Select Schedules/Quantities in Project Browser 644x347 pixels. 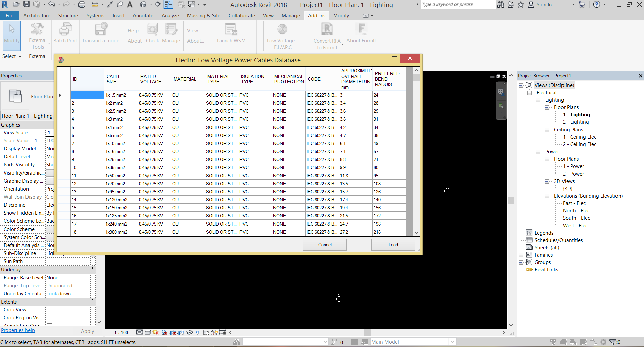click(558, 240)
